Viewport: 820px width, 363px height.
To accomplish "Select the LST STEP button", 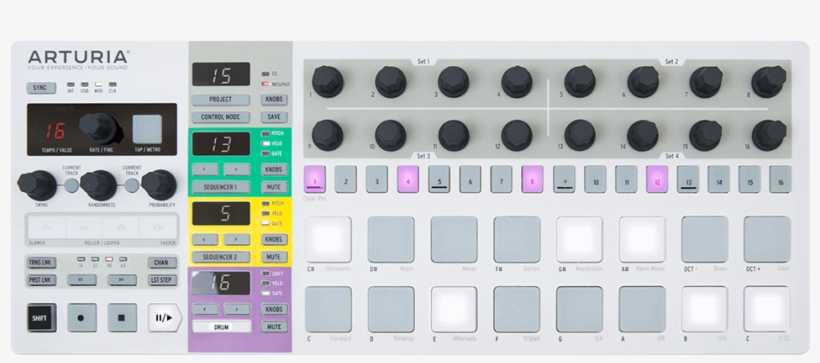I will point(162,280).
